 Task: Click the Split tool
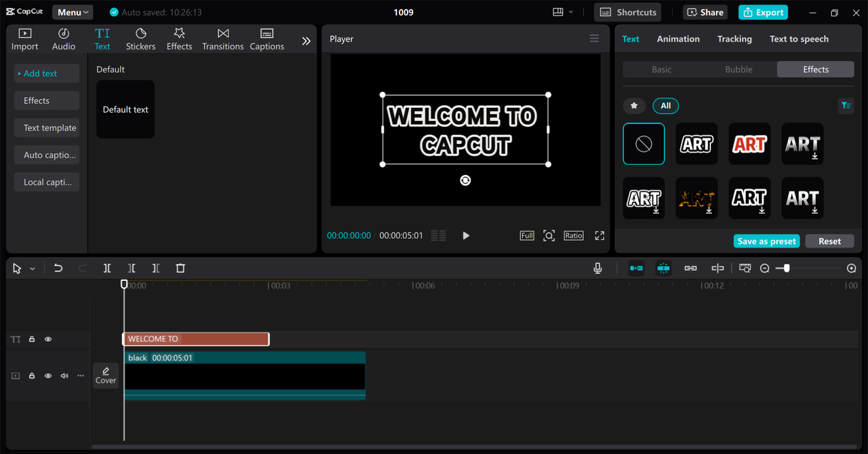[x=107, y=268]
